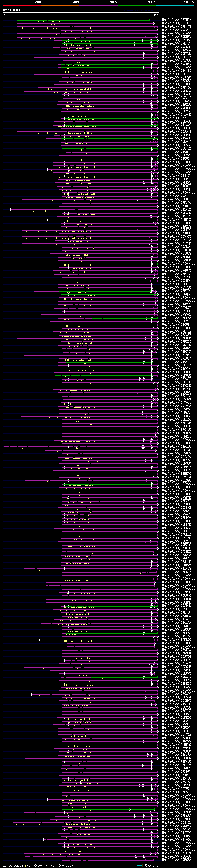Click hit label UniRef100_Q9XIL9
This screenshot has height=868, width=197.
pos(177,196)
